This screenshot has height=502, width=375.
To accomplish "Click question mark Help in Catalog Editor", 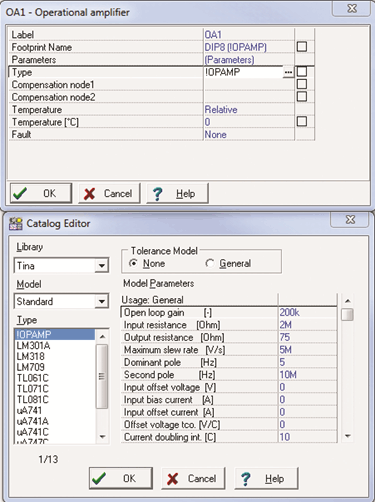I will coord(266,478).
